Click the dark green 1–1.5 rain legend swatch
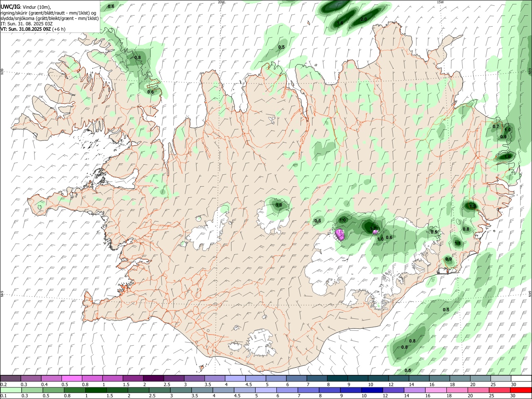 pyautogui.click(x=96, y=390)
